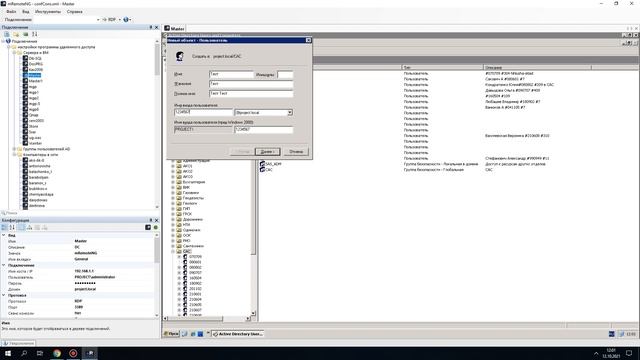
Task: Click alphabetical sort icon in Конфигурация toolbar
Action: click(x=12, y=227)
